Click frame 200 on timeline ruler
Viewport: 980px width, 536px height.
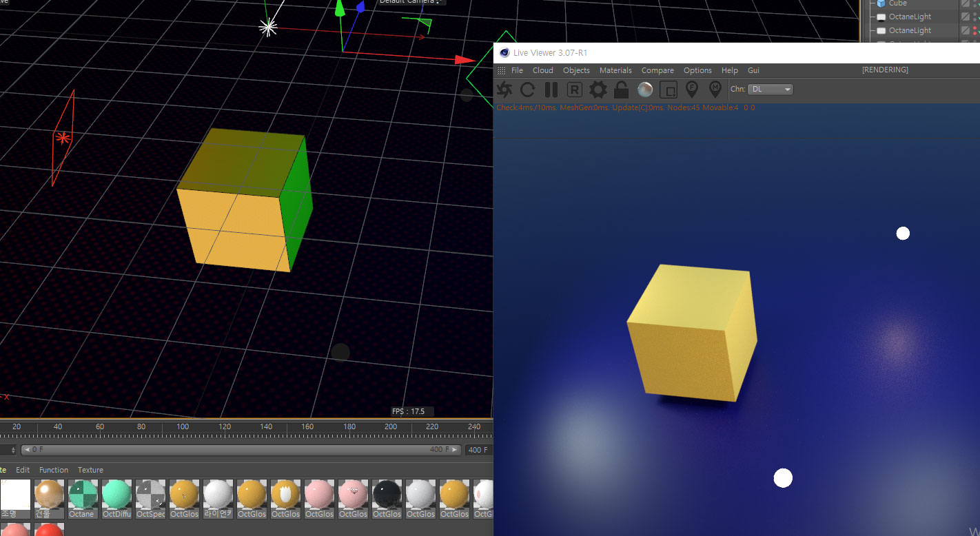tap(391, 427)
